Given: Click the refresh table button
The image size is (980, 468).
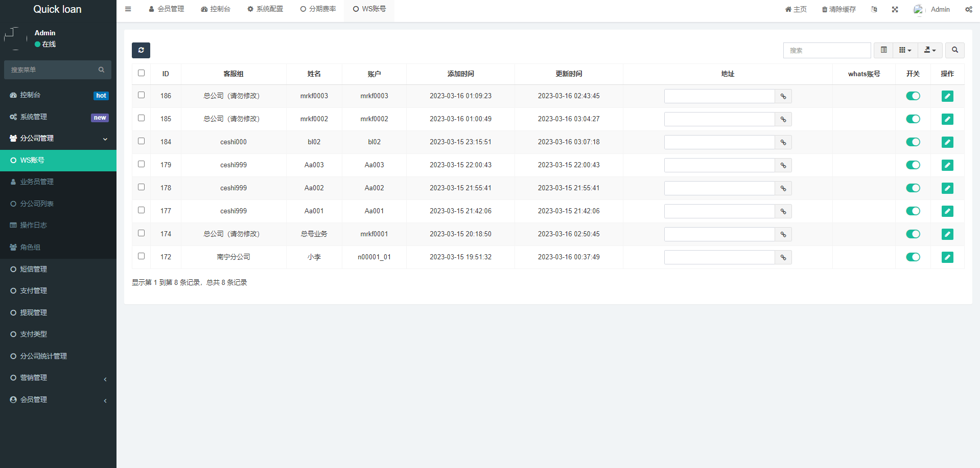Looking at the screenshot, I should (x=141, y=50).
